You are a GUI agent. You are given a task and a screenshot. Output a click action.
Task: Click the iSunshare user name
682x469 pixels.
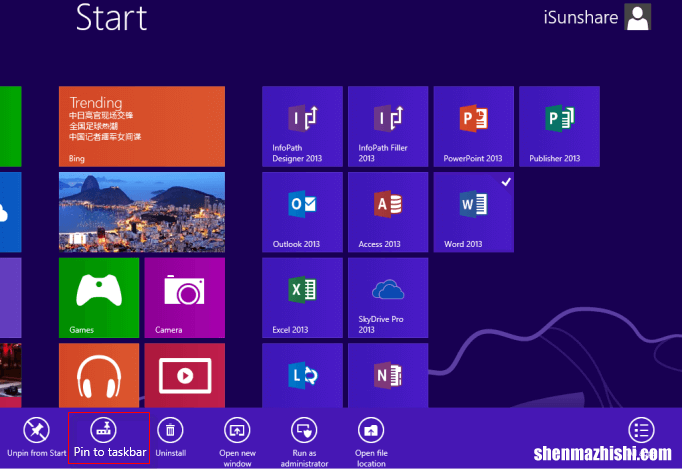pyautogui.click(x=581, y=17)
